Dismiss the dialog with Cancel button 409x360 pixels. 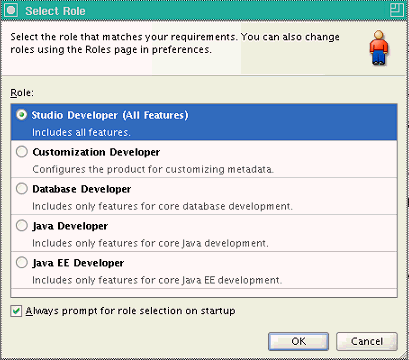(x=367, y=341)
